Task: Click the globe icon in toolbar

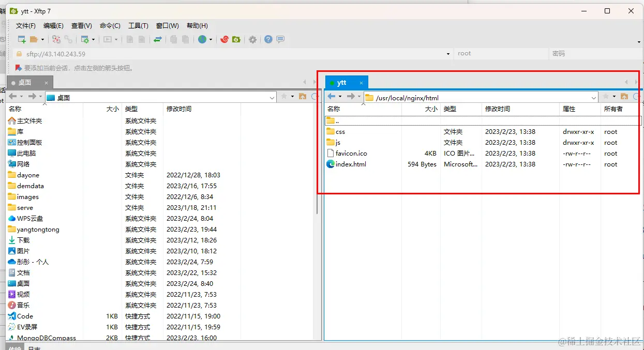Action: [202, 39]
